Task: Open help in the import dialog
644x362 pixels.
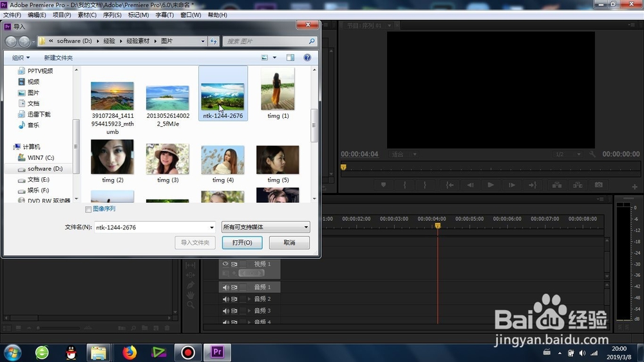Action: 307,57
